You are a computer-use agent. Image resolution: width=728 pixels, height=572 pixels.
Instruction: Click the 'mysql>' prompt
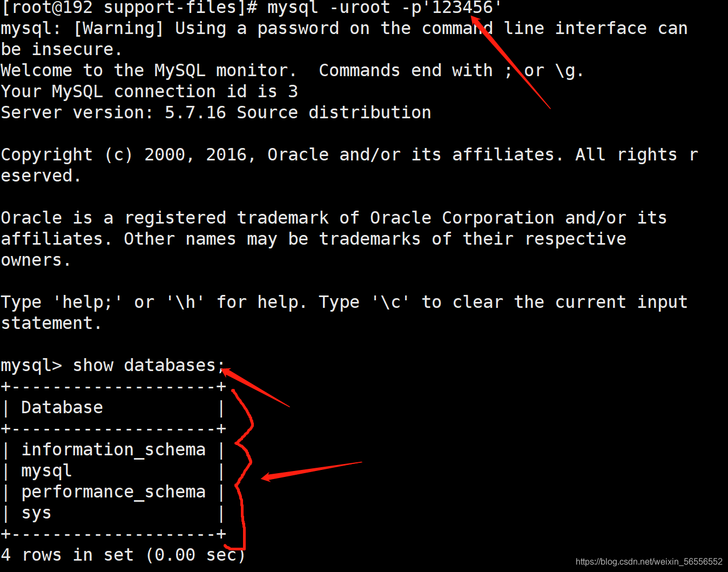(31, 366)
